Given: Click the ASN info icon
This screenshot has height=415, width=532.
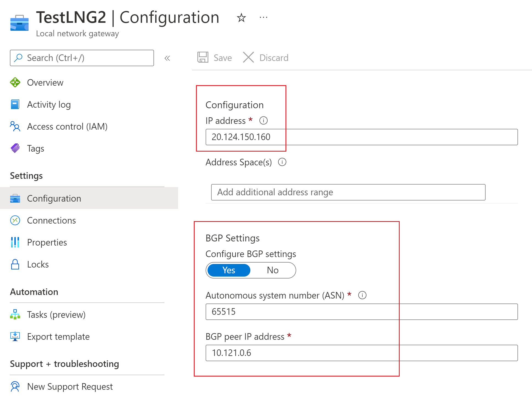Looking at the screenshot, I should click(x=362, y=295).
